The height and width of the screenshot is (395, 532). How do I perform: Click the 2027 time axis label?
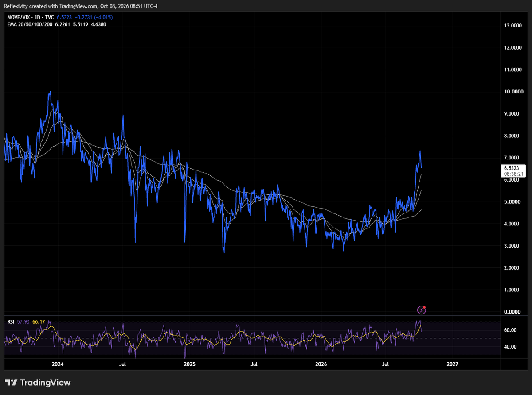coord(453,364)
